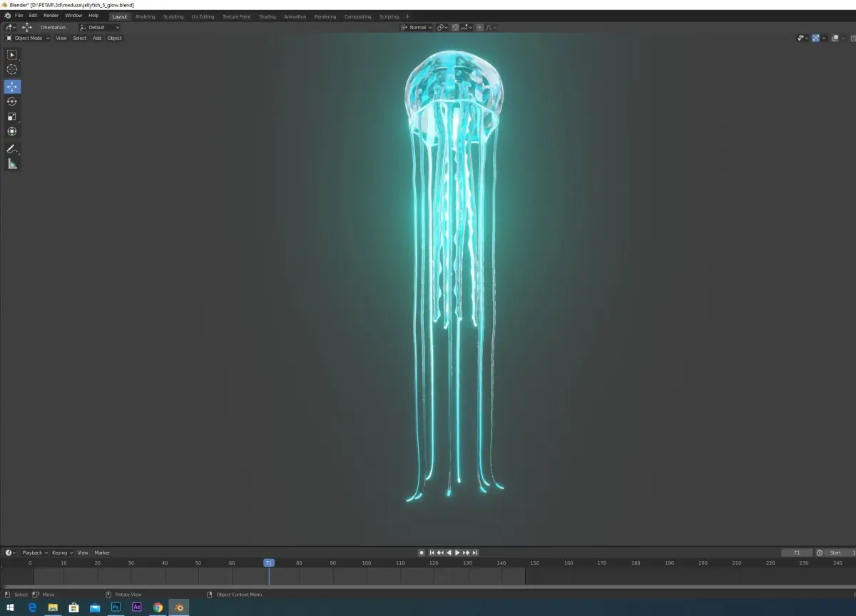Click the Blender logo menu icon
This screenshot has height=616, width=856.
(x=7, y=16)
